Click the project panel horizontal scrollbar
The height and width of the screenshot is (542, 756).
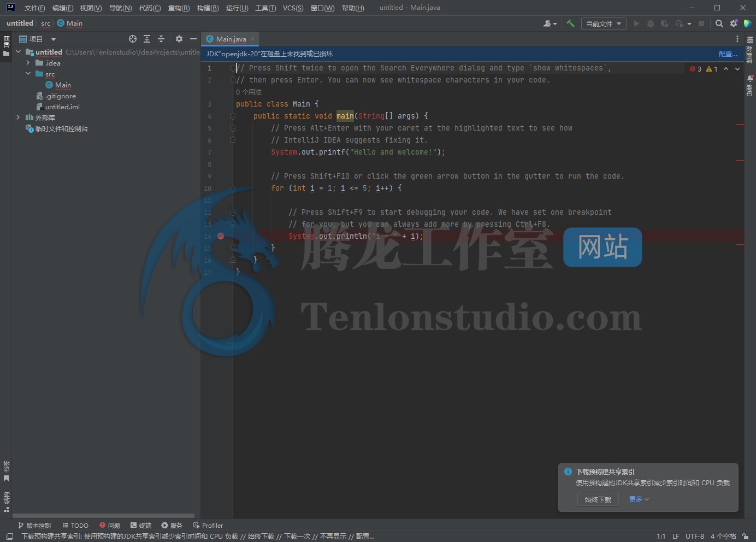[x=103, y=515]
